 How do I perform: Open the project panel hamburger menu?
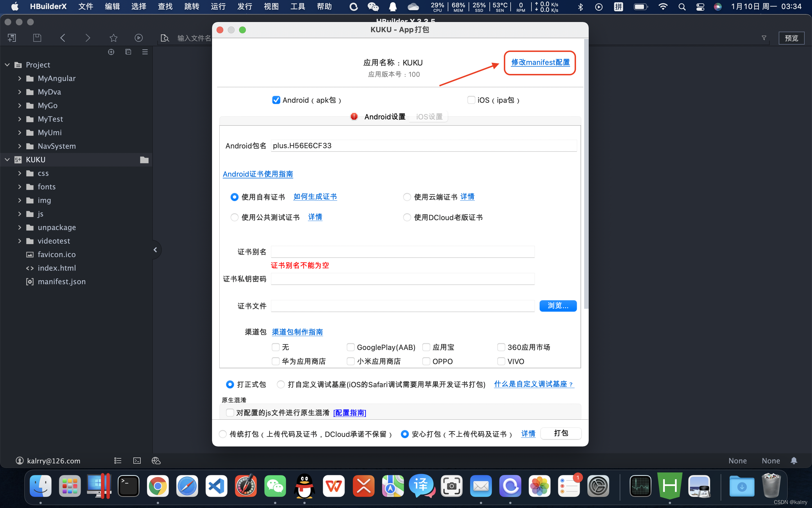[x=145, y=52]
